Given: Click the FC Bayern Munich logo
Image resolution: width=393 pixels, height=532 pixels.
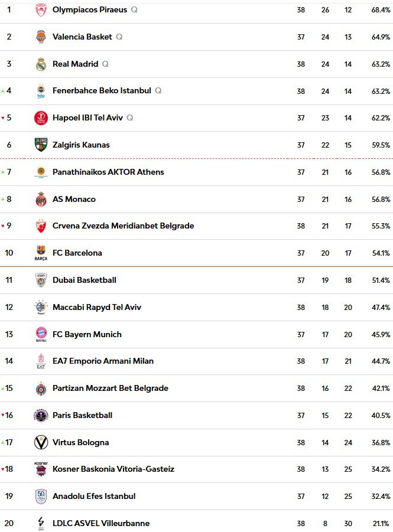Looking at the screenshot, I should coord(41,334).
